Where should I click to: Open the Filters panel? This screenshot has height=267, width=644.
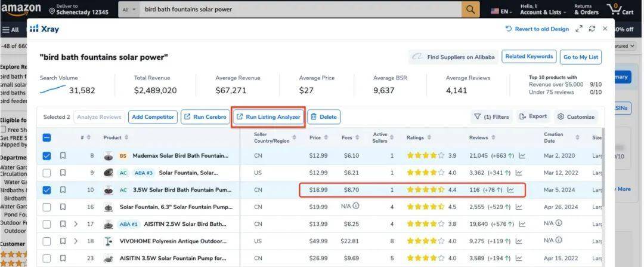point(491,117)
